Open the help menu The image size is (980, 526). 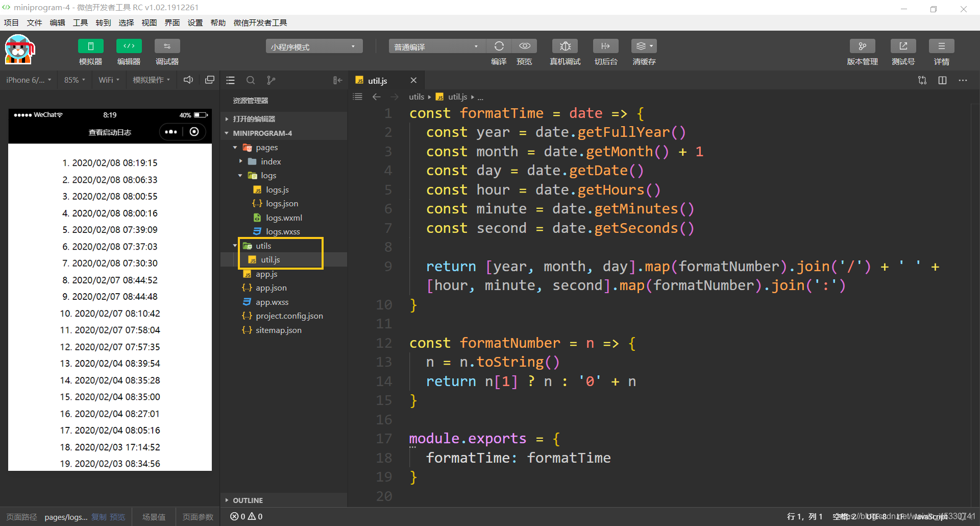218,22
